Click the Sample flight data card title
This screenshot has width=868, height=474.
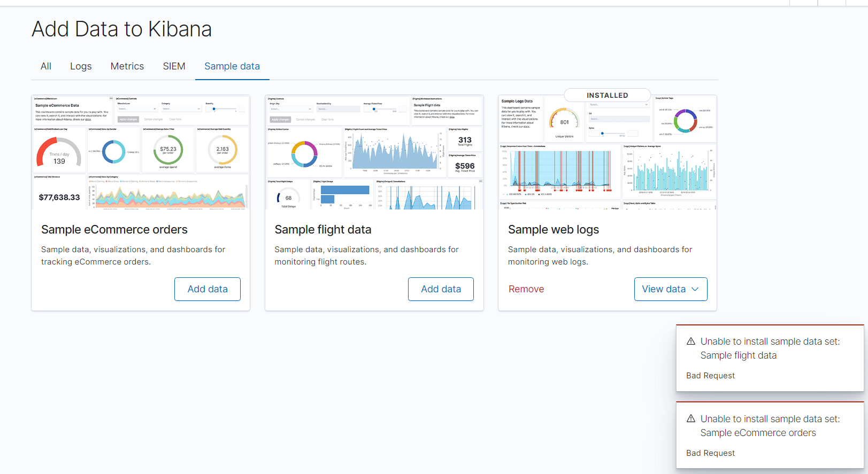pyautogui.click(x=323, y=230)
